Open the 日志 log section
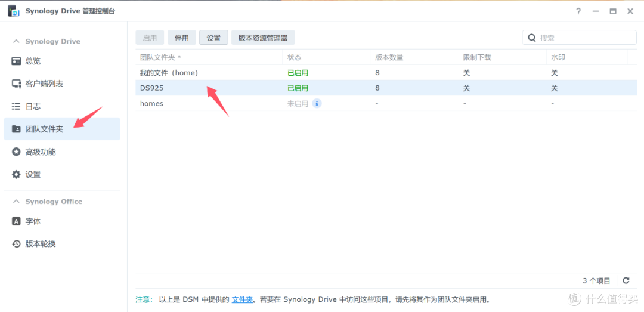The height and width of the screenshot is (312, 644). point(61,106)
